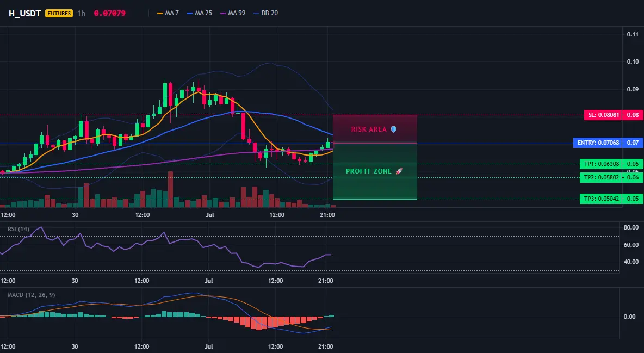Click the H_USDT symbol name
This screenshot has width=644, height=353.
(x=24, y=13)
